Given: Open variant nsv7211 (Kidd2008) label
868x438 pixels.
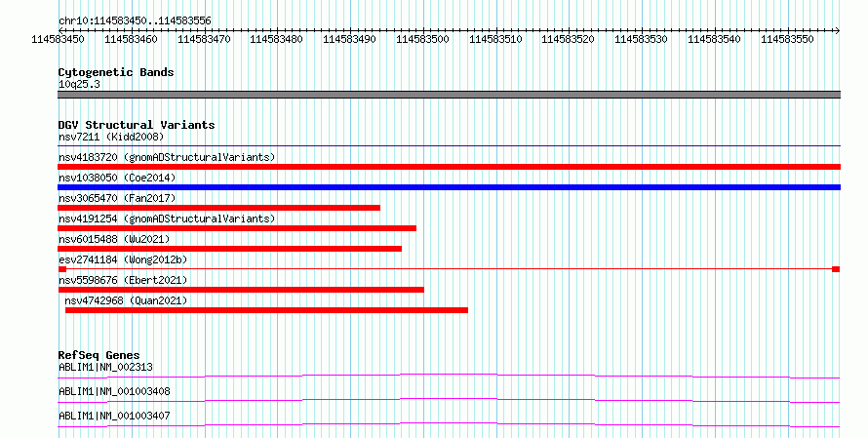Looking at the screenshot, I should [x=111, y=137].
